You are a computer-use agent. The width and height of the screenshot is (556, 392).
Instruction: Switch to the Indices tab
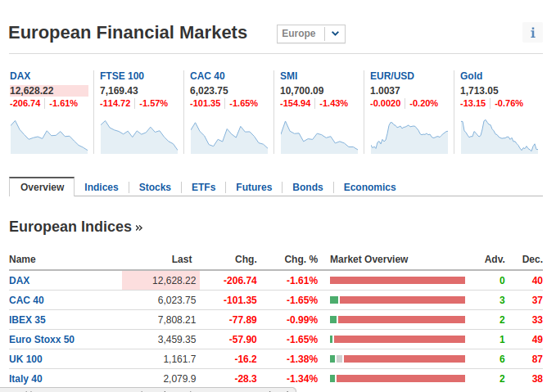click(x=102, y=187)
